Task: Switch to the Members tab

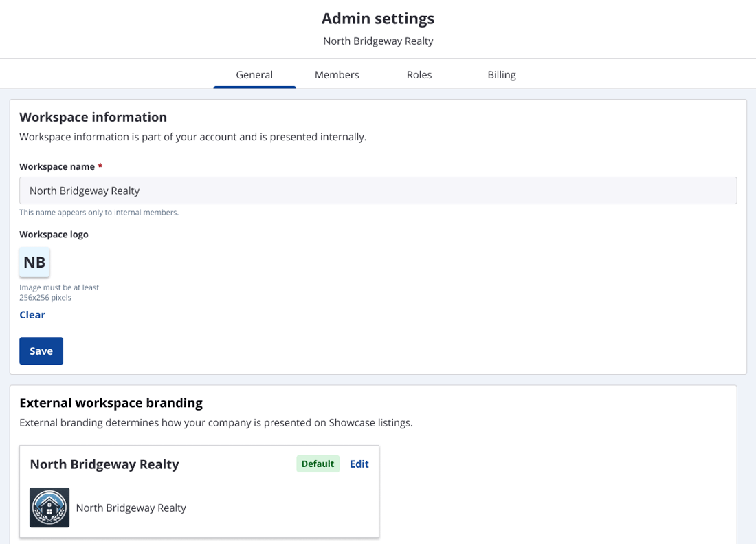Action: pyautogui.click(x=337, y=74)
